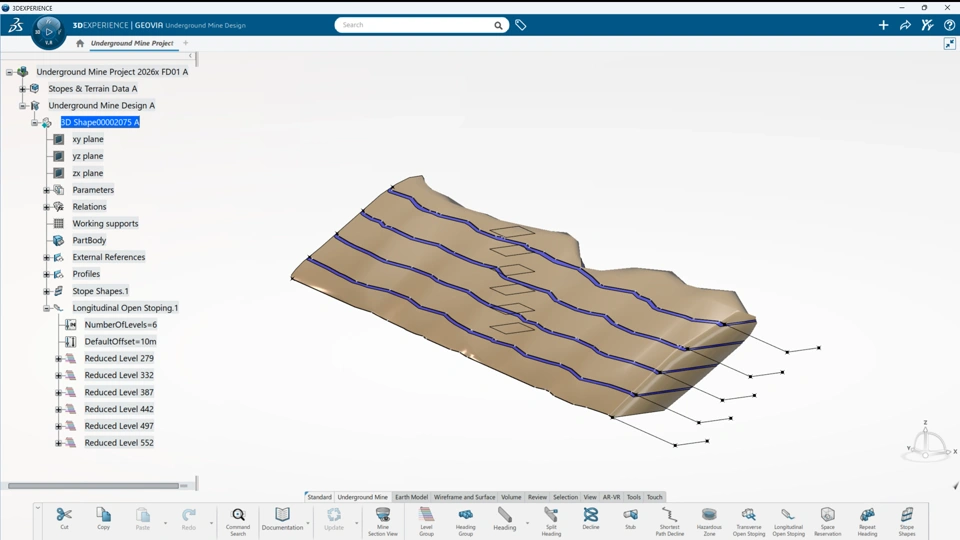The width and height of the screenshot is (960, 540).
Task: Select xy plane in tree
Action: [88, 140]
